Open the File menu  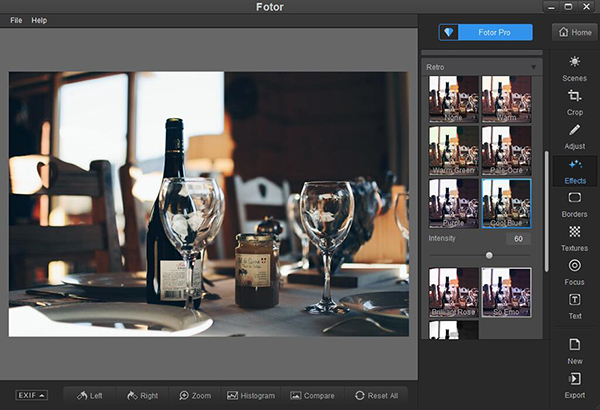(16, 20)
